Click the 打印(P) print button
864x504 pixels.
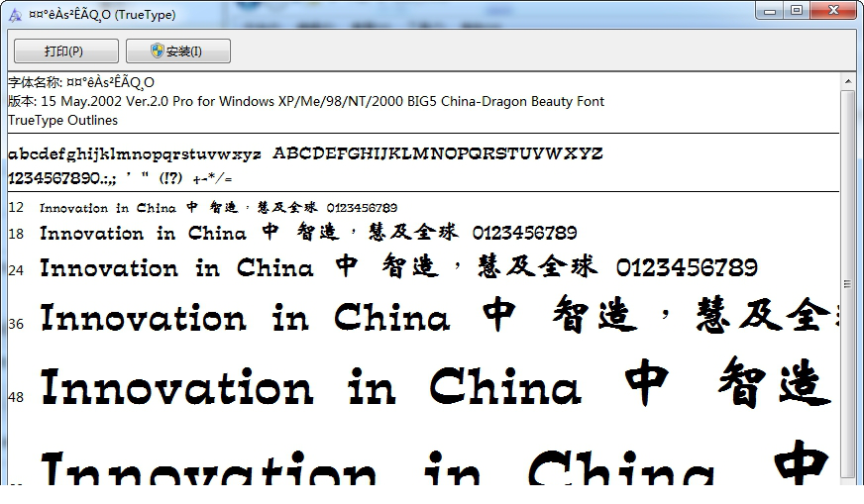click(65, 51)
